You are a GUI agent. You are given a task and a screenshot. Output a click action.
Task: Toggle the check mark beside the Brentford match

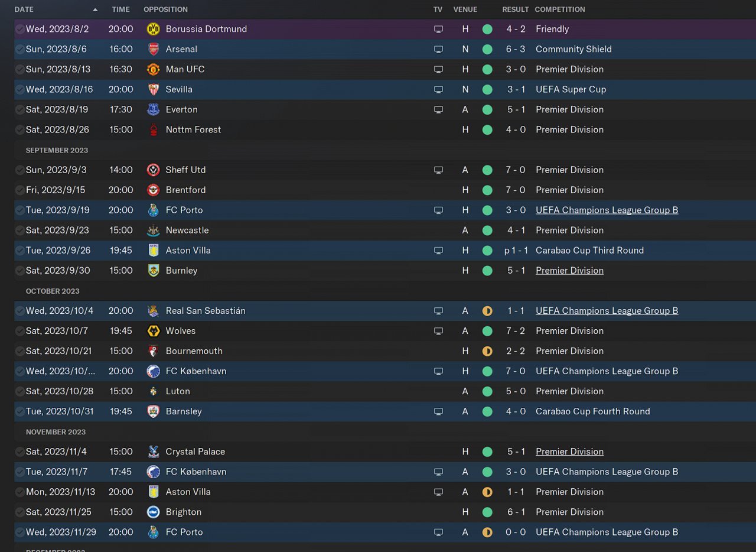(20, 190)
